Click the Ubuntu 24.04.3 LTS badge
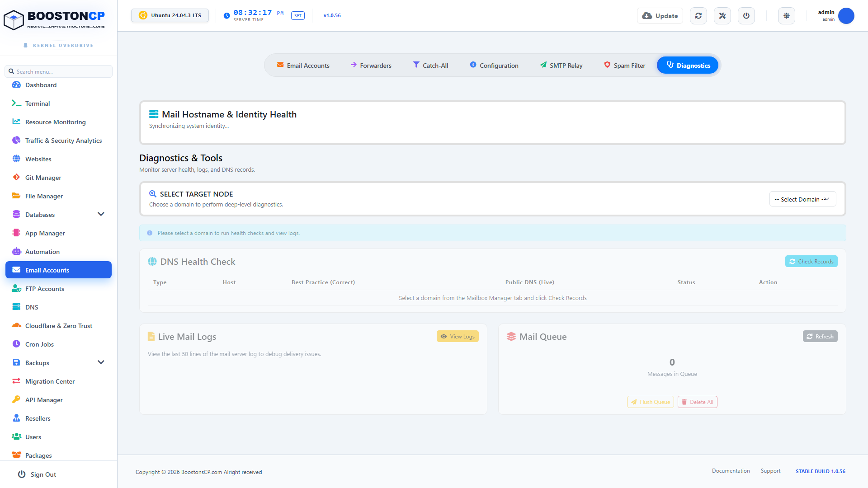The width and height of the screenshot is (868, 488). pyautogui.click(x=170, y=15)
